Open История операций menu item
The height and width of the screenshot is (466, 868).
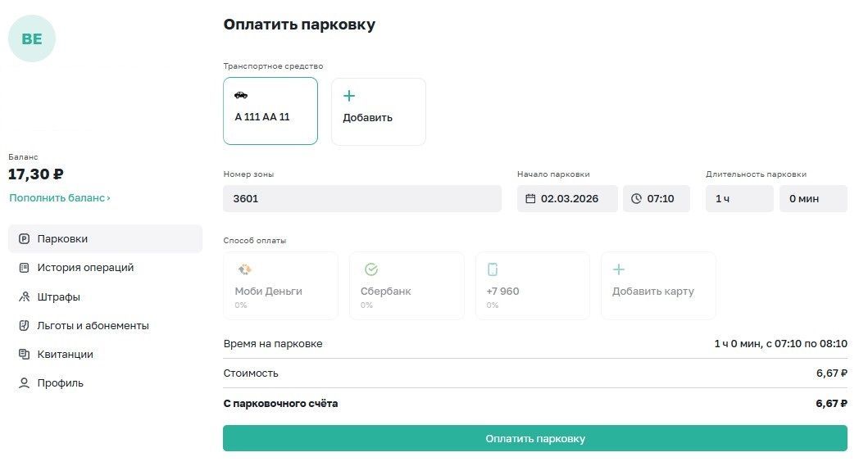pyautogui.click(x=85, y=268)
